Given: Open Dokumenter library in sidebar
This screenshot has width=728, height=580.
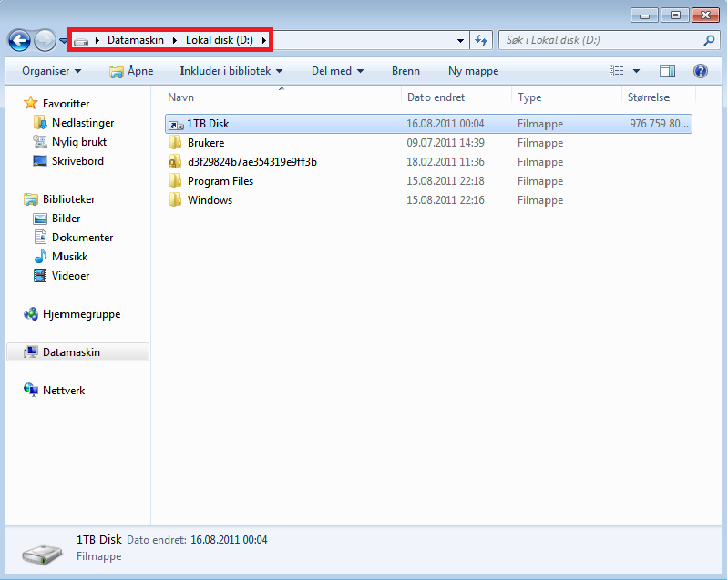Looking at the screenshot, I should 82,237.
